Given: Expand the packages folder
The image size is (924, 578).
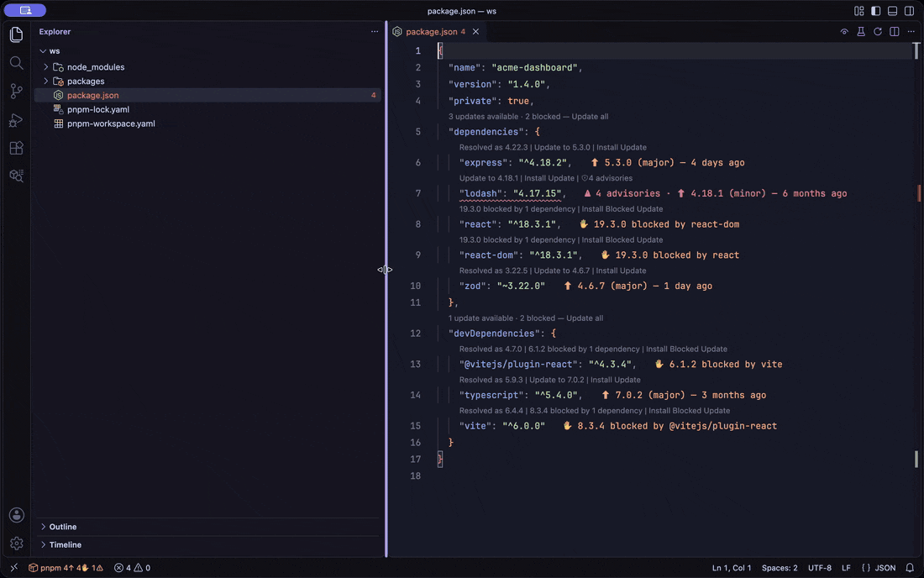Looking at the screenshot, I should tap(46, 81).
